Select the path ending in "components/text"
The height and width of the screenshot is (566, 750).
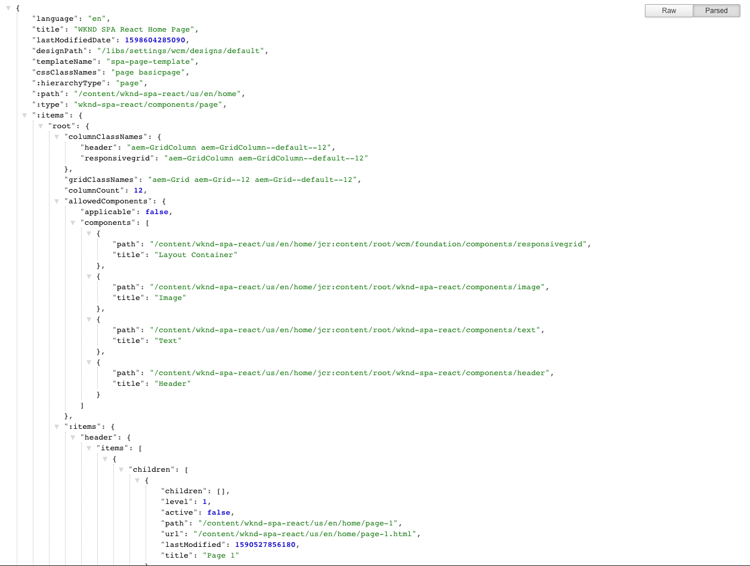tap(345, 330)
